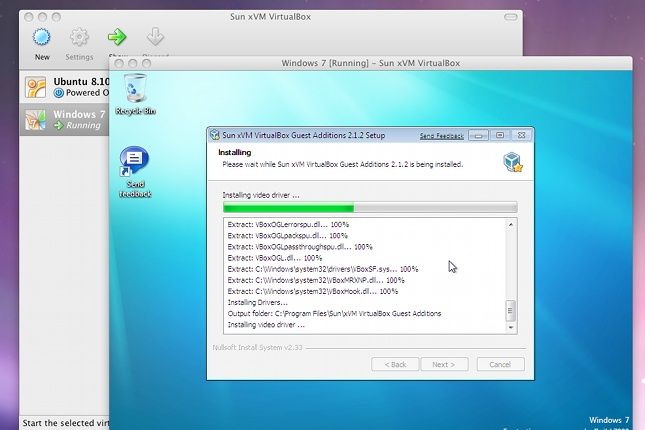Click the 'Installing' header text
The image size is (645, 430).
tap(234, 152)
